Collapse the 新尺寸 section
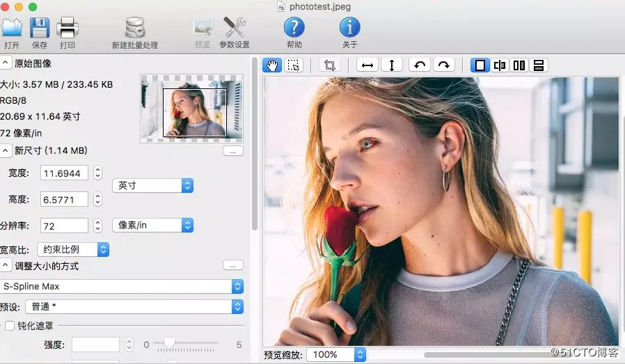 5,150
